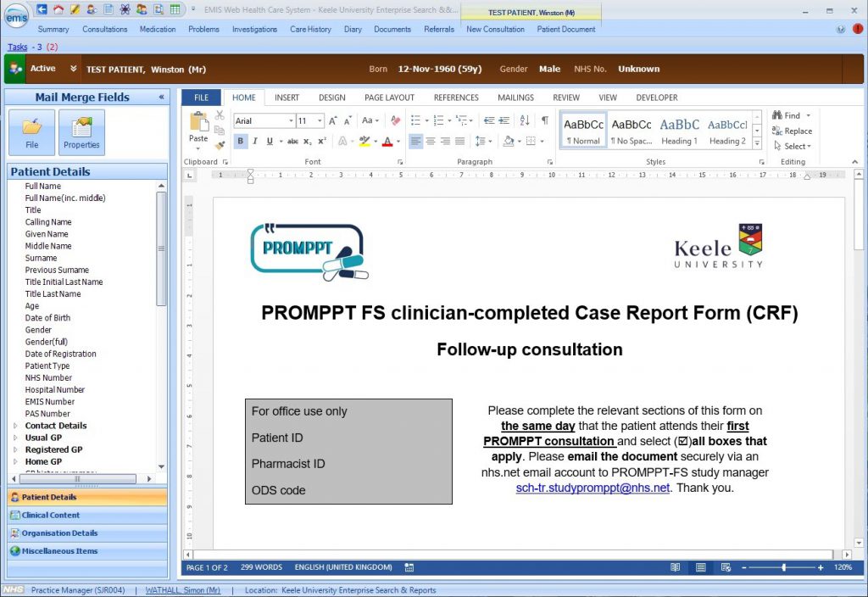
Task: Click the Properties icon in Mail Merge Fields
Action: [81, 132]
